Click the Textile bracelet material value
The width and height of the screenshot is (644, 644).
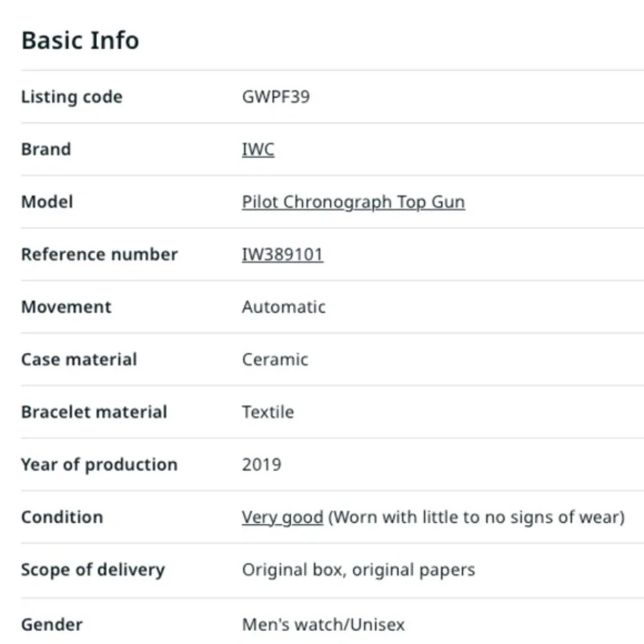[x=268, y=412]
